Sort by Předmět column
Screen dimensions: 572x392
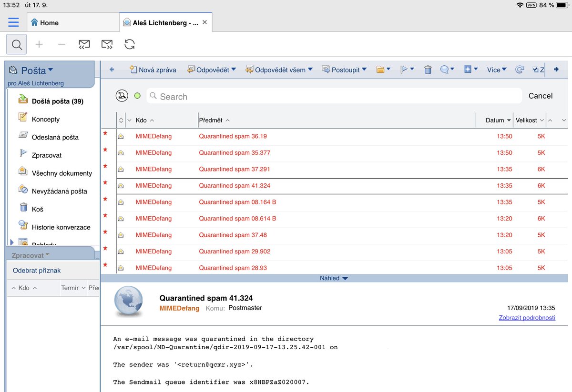(x=214, y=121)
